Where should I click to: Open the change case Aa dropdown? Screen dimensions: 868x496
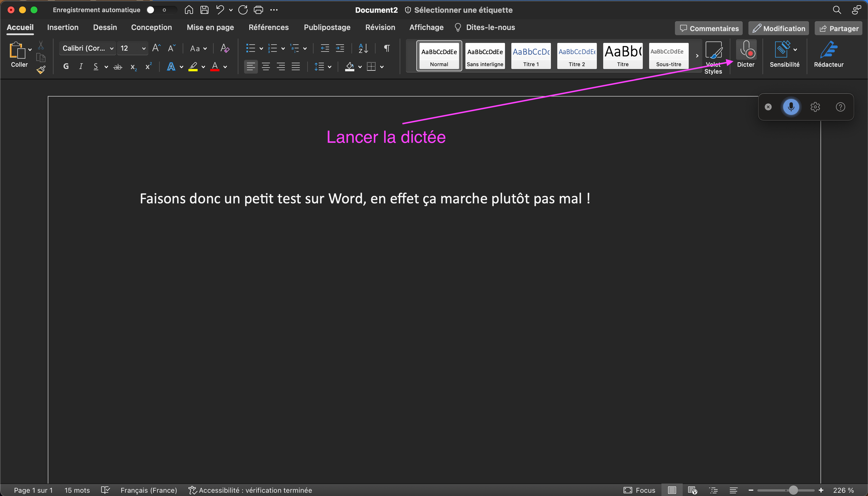pos(198,48)
